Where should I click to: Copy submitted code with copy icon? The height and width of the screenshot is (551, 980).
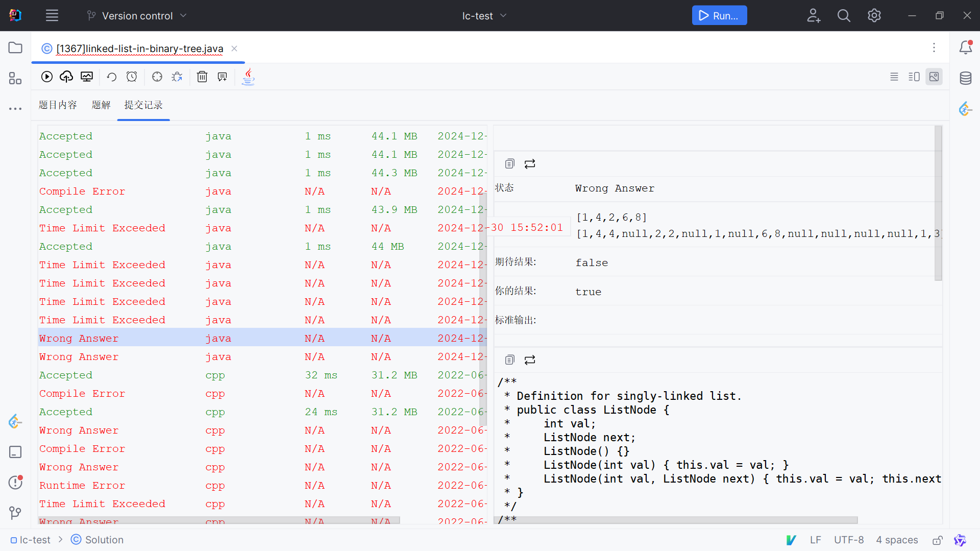(x=509, y=360)
